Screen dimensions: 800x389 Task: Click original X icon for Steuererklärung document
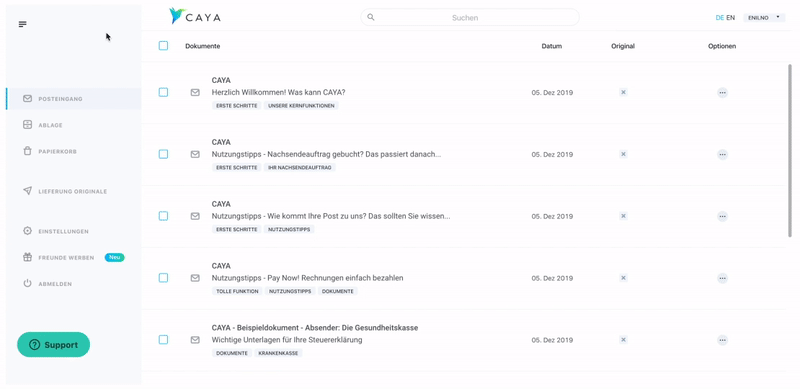coord(623,339)
